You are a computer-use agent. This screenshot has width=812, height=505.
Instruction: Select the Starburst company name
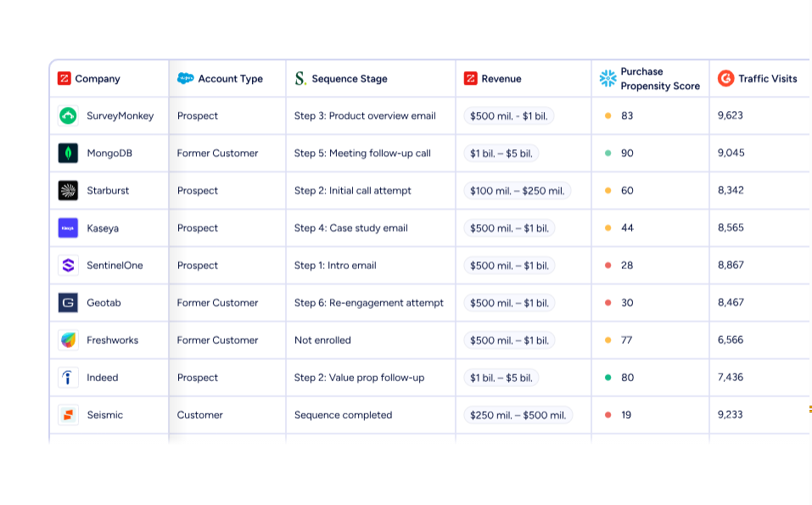click(108, 190)
